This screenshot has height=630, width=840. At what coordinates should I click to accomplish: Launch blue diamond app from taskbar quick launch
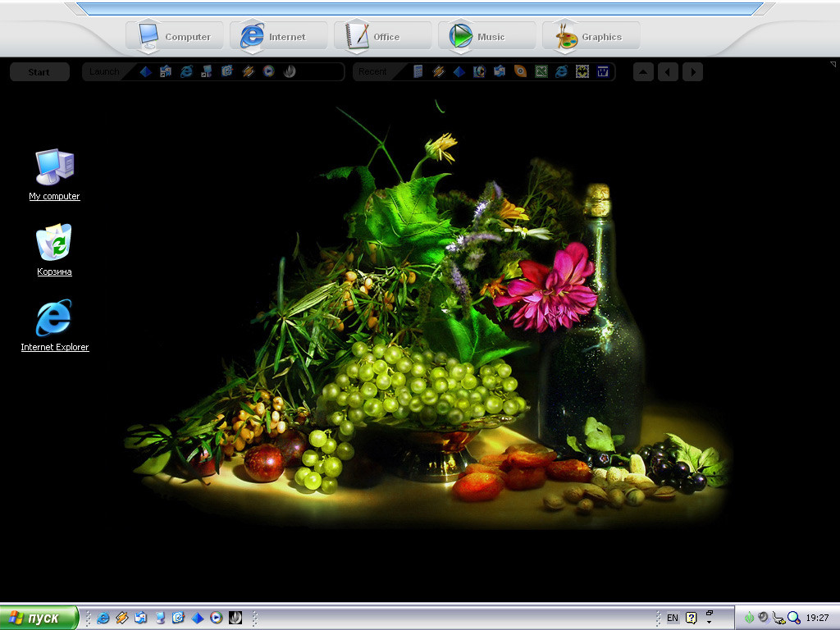click(x=197, y=618)
